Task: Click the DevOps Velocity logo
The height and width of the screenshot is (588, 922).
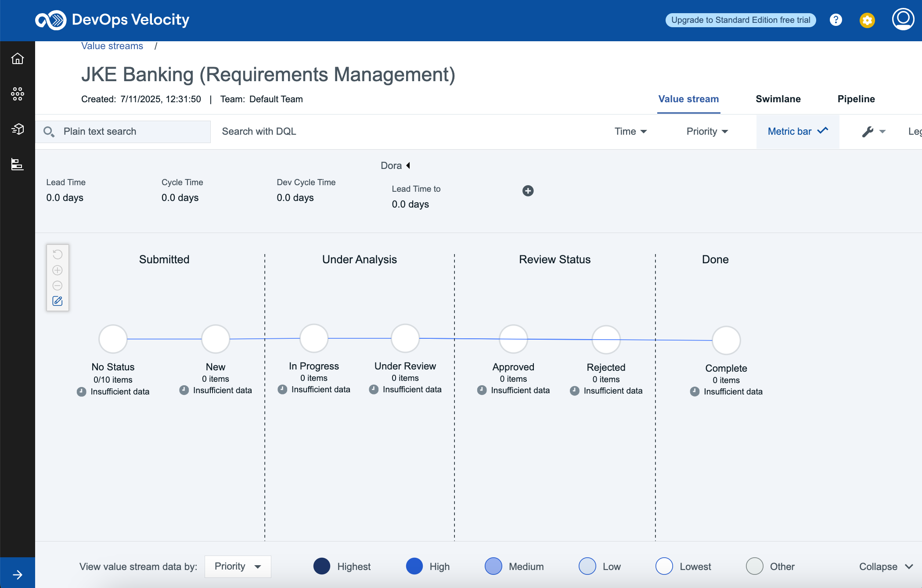Action: 112,20
